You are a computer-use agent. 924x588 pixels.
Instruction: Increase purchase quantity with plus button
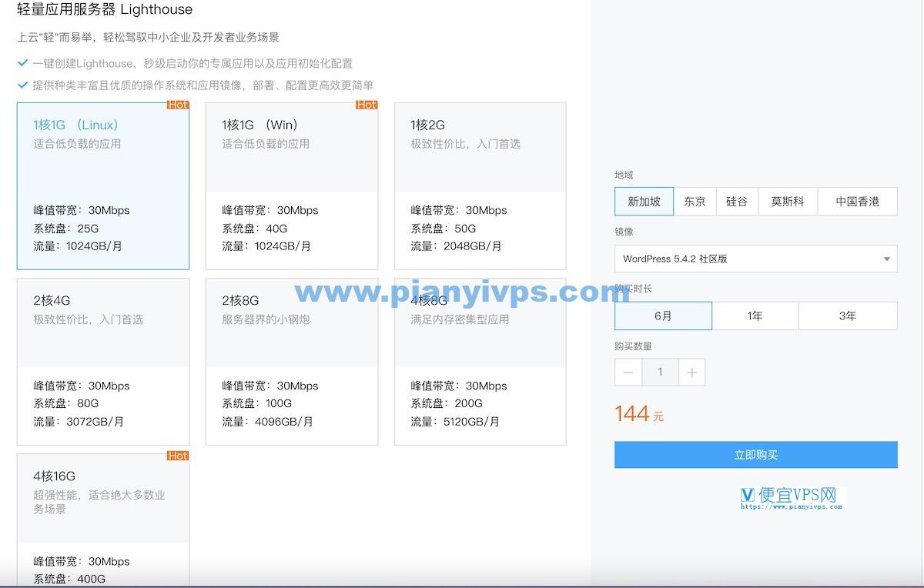pyautogui.click(x=691, y=373)
